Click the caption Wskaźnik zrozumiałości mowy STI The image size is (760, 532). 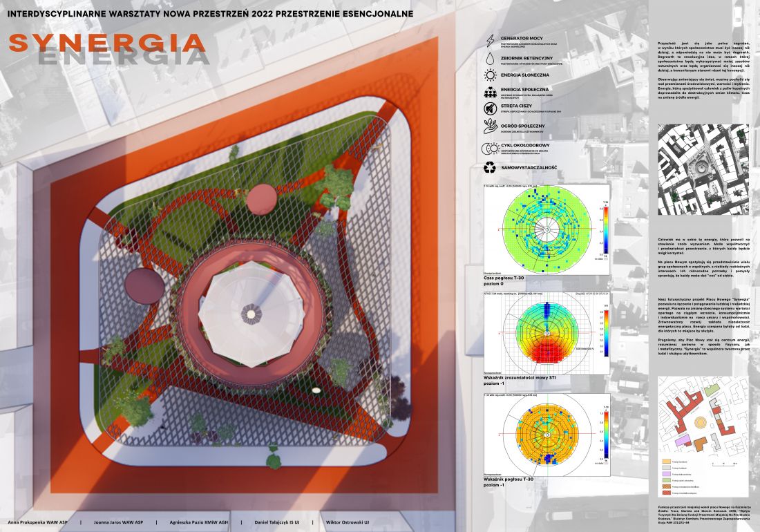click(x=520, y=377)
